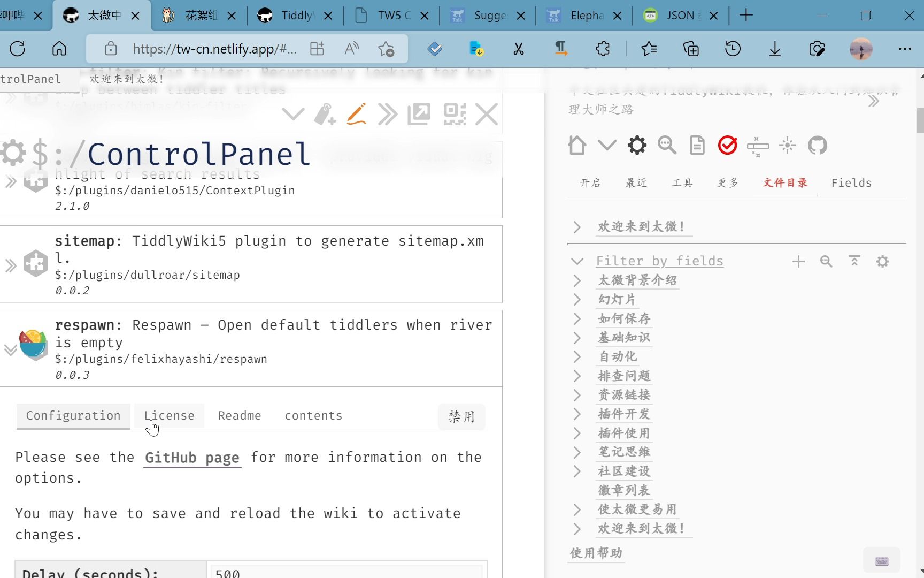Select the Configuration plugin tab

[73, 416]
